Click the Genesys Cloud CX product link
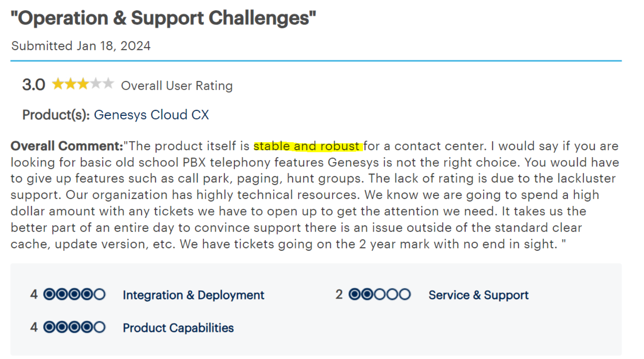Image resolution: width=644 pixels, height=359 pixels. coord(151,115)
